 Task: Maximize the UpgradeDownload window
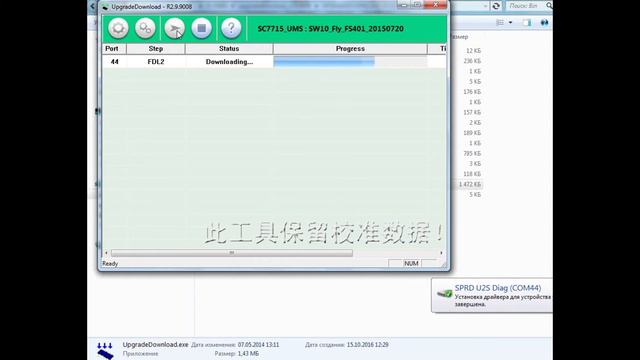(417, 5)
